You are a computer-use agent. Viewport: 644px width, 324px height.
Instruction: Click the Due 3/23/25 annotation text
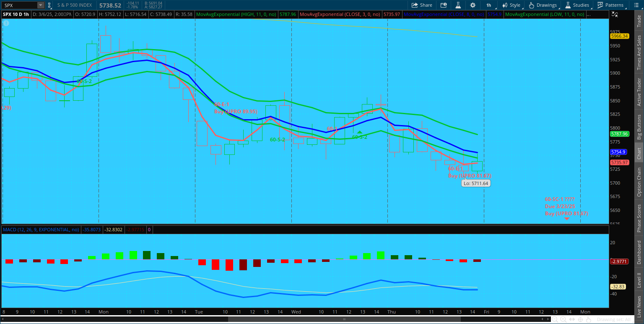click(x=560, y=206)
